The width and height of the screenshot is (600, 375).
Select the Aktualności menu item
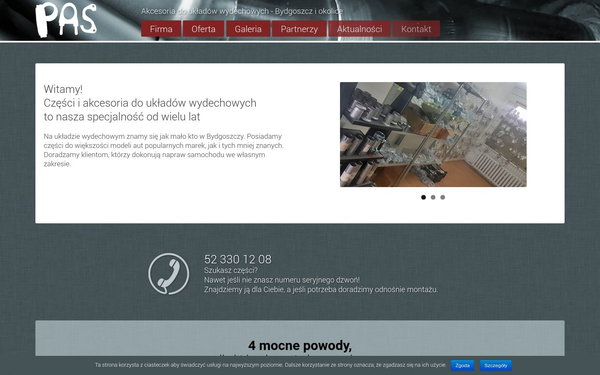point(359,29)
